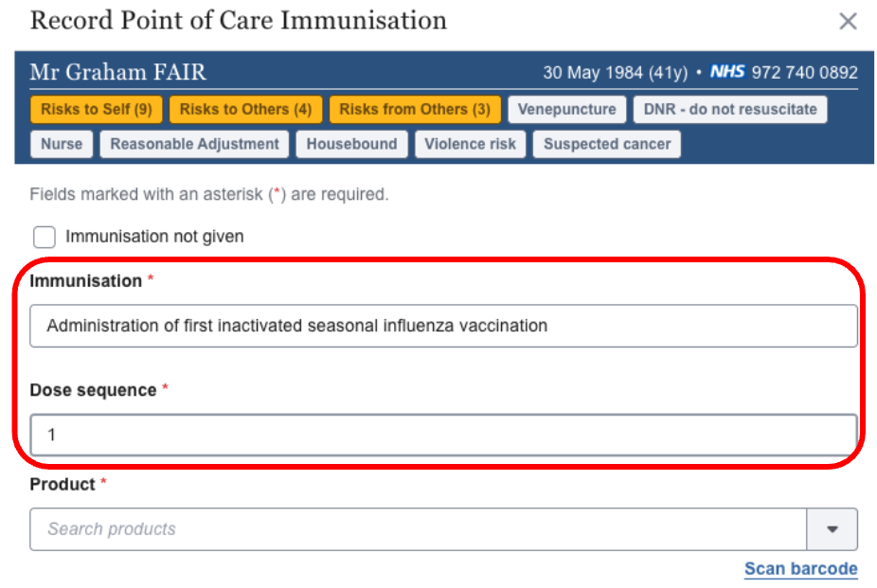Screen dimensions: 877x588
Task: Click the Suspected cancer tag
Action: [606, 144]
